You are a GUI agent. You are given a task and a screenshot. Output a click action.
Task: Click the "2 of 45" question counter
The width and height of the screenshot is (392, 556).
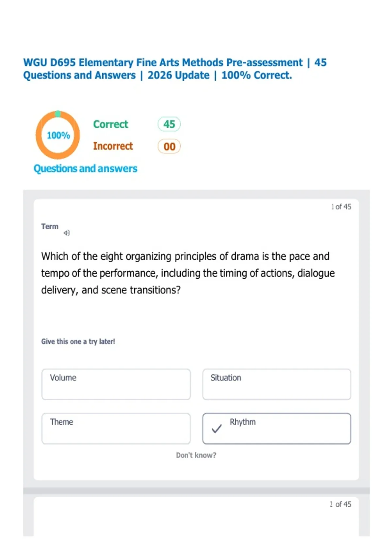[340, 504]
